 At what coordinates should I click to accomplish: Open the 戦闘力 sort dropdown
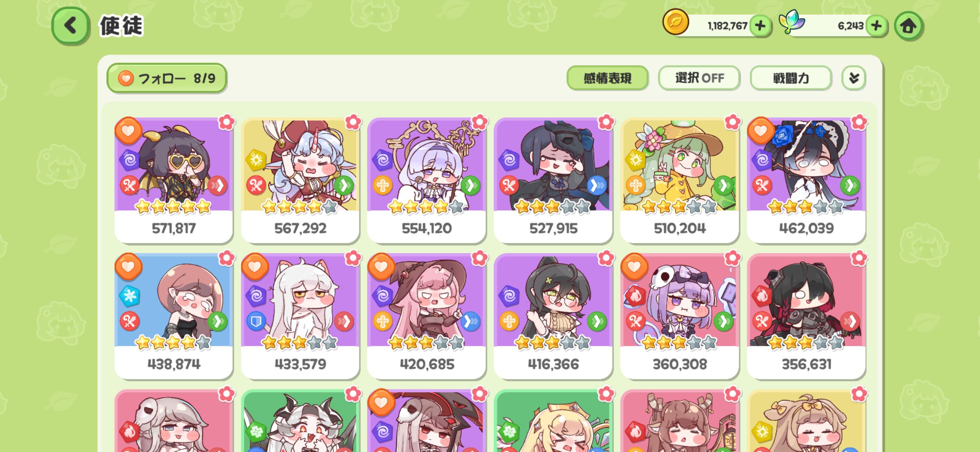(x=791, y=78)
